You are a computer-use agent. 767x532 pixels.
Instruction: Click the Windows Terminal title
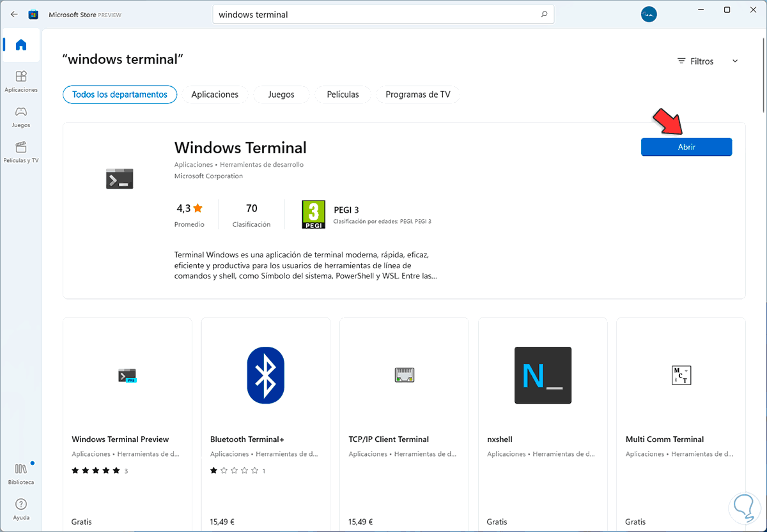[240, 148]
